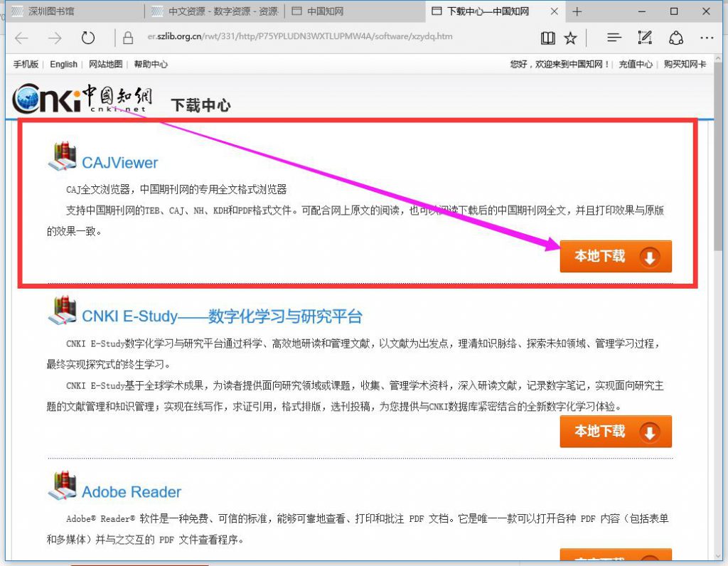Open the Hub icon in toolbar

click(x=614, y=38)
